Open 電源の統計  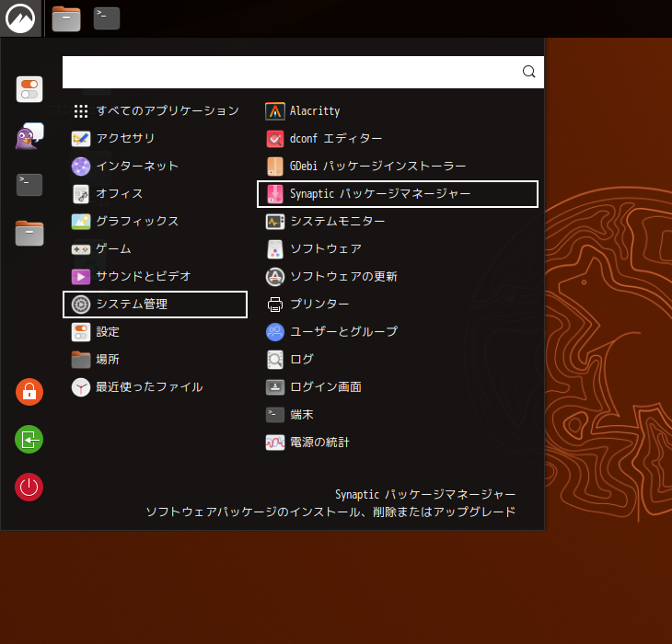pos(398,443)
